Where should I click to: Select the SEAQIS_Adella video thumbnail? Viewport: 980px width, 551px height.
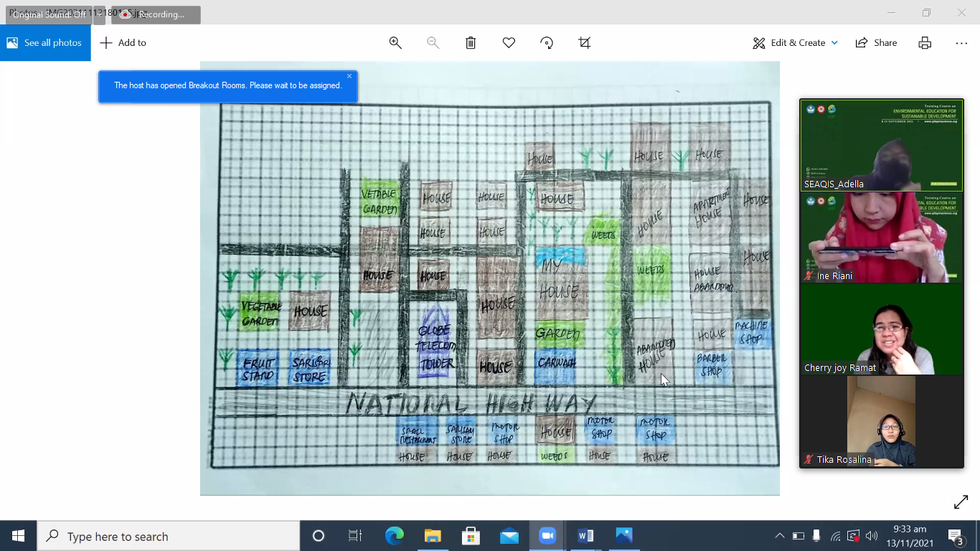(882, 145)
